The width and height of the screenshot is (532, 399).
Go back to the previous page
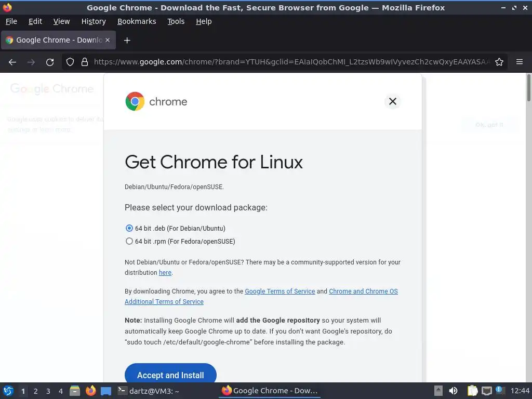(12, 62)
